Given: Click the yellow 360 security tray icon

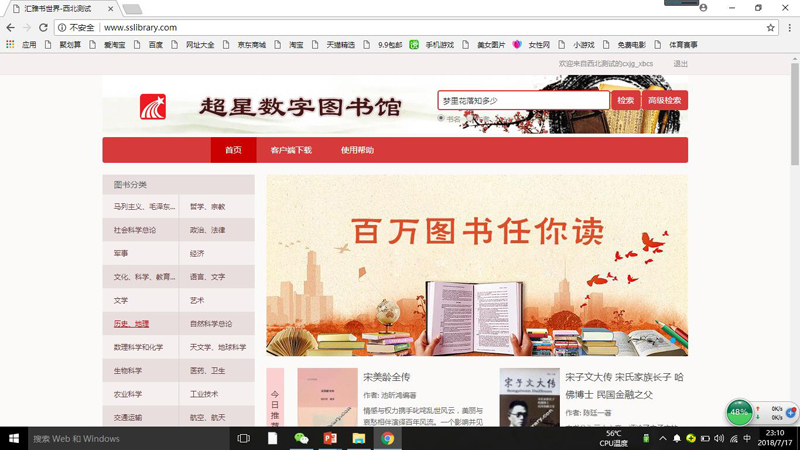Looking at the screenshot, I should coord(691,439).
